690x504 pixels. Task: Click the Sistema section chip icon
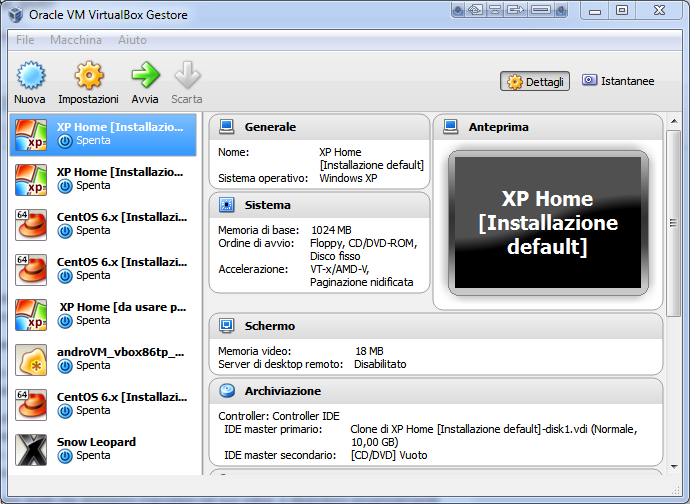(227, 205)
